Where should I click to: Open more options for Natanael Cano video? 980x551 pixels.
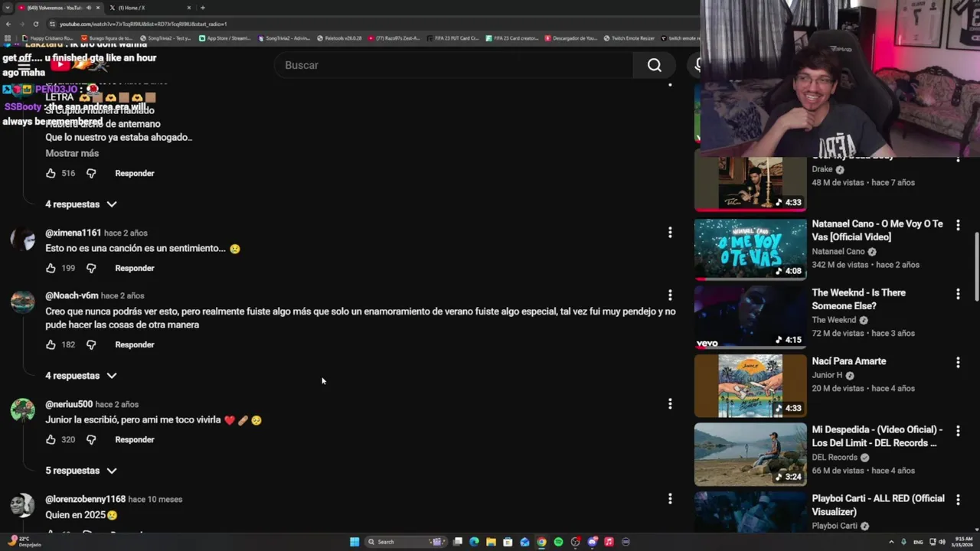pyautogui.click(x=958, y=225)
